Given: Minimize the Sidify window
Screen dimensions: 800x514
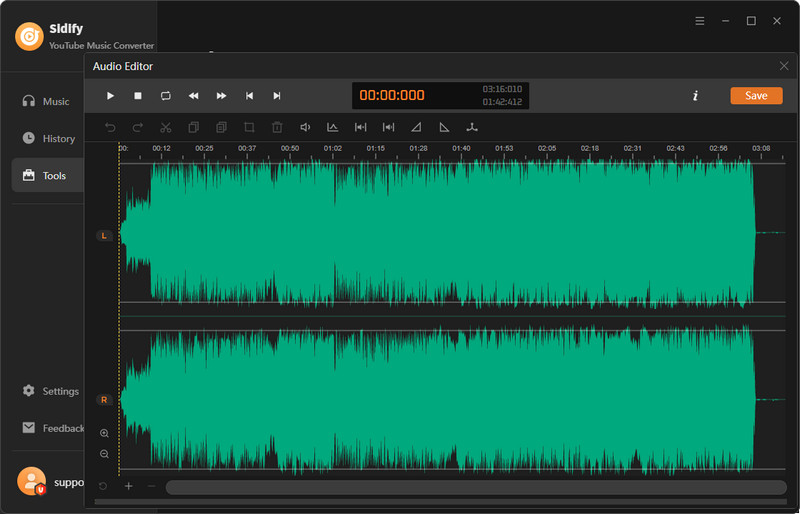Looking at the screenshot, I should tap(726, 21).
